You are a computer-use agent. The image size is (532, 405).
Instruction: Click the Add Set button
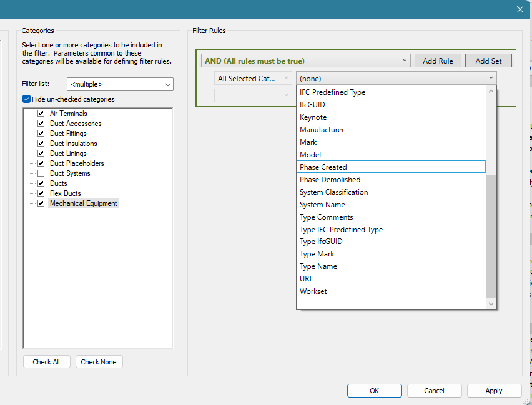(x=488, y=60)
